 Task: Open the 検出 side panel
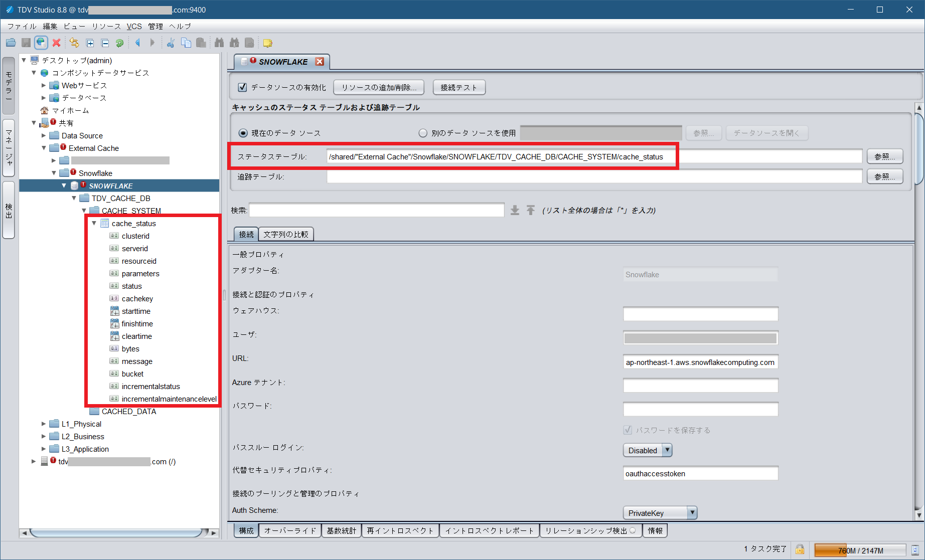9,210
